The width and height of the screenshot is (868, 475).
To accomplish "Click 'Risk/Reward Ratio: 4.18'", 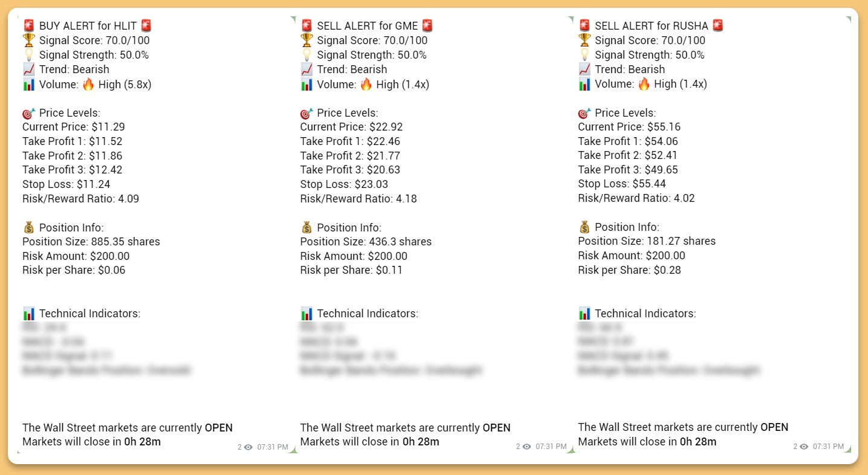I will pos(359,199).
